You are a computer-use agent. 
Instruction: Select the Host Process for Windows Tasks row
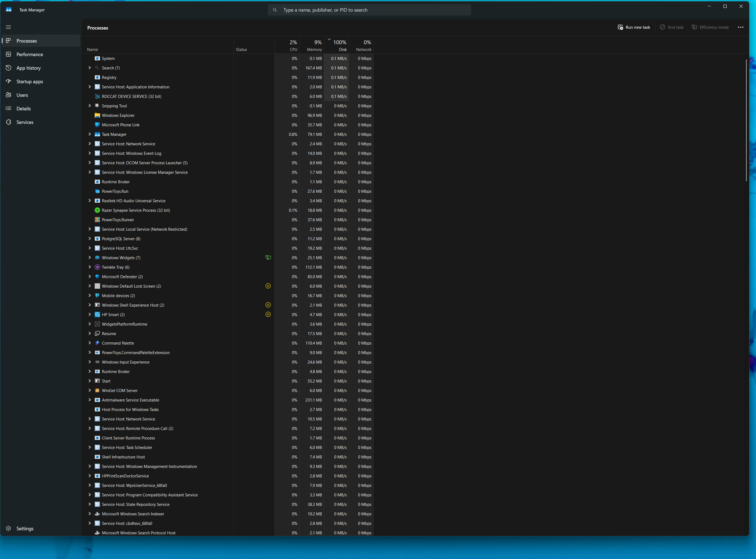click(x=228, y=409)
